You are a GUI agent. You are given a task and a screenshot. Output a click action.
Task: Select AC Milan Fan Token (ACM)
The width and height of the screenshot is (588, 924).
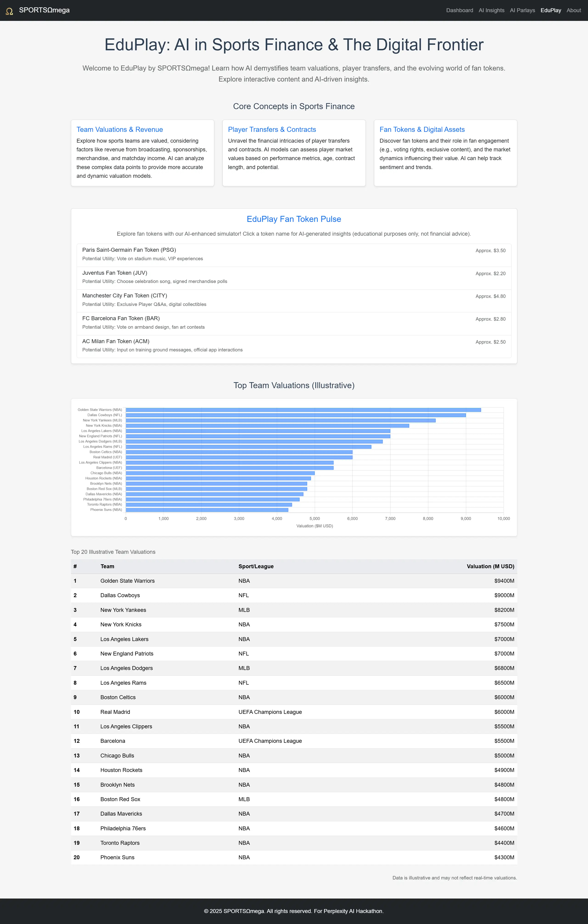pos(115,341)
